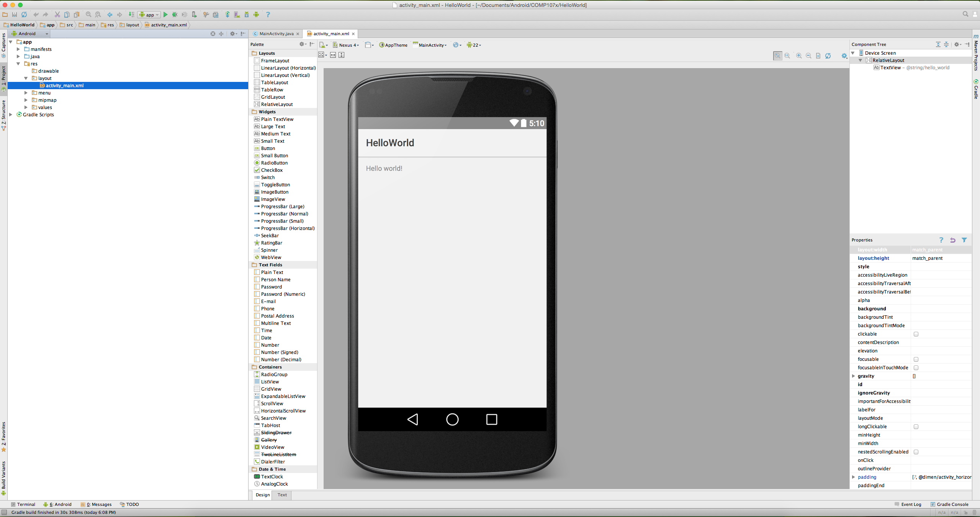This screenshot has height=517, width=980.
Task: Click Toggle layout_height vertical arrow icon
Action: point(342,55)
